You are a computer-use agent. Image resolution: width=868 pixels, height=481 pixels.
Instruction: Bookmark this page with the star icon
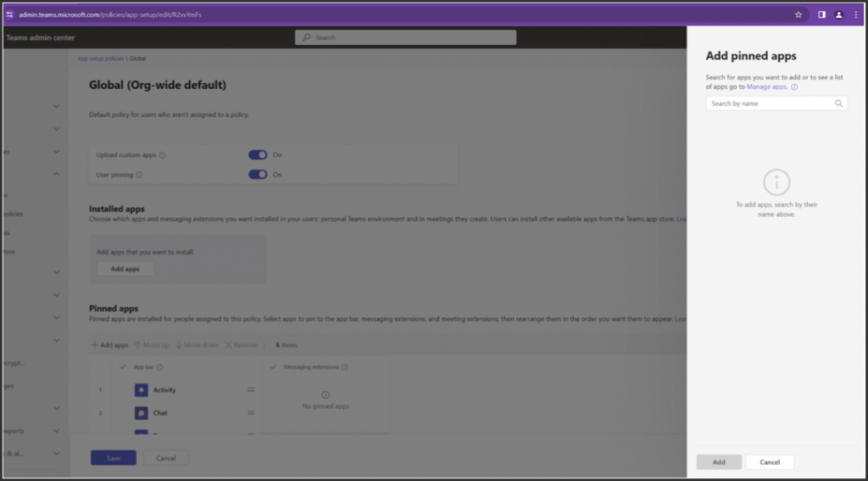point(798,15)
